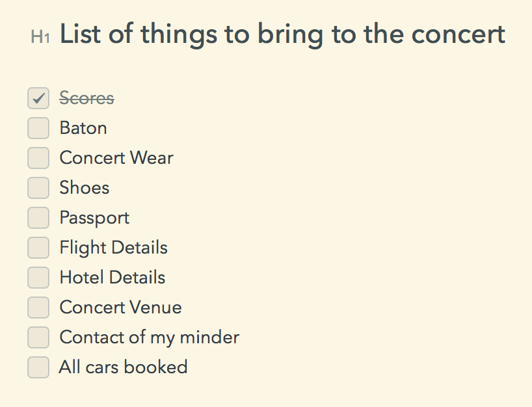Viewport: 532px width, 407px height.
Task: Tick the Concert Wear checkbox
Action: click(x=38, y=158)
